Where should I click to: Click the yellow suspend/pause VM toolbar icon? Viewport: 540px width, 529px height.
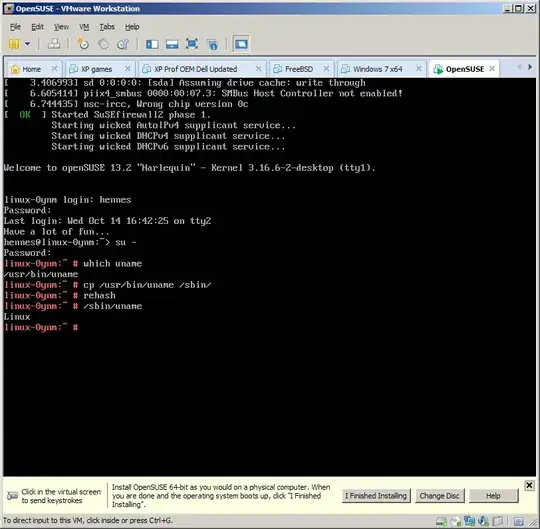tap(14, 44)
